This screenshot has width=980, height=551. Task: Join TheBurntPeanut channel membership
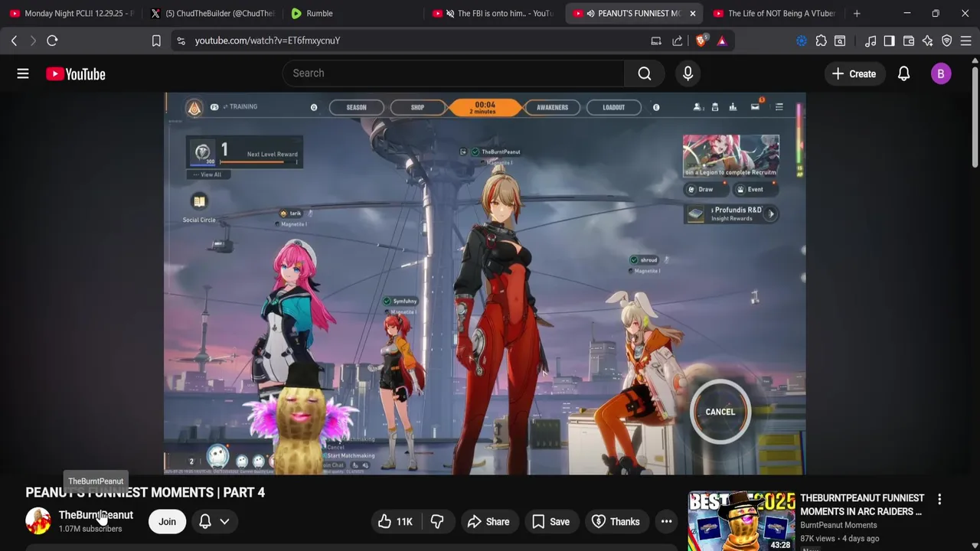pyautogui.click(x=167, y=522)
